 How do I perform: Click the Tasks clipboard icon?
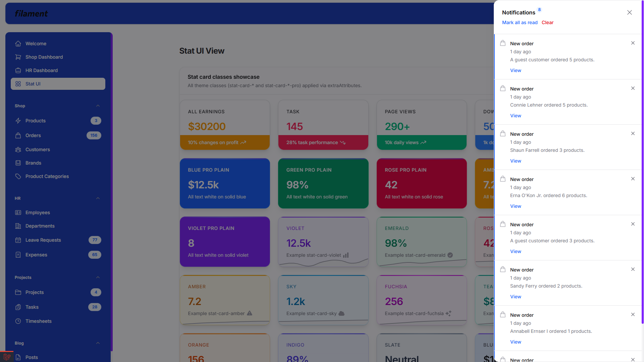(x=18, y=307)
